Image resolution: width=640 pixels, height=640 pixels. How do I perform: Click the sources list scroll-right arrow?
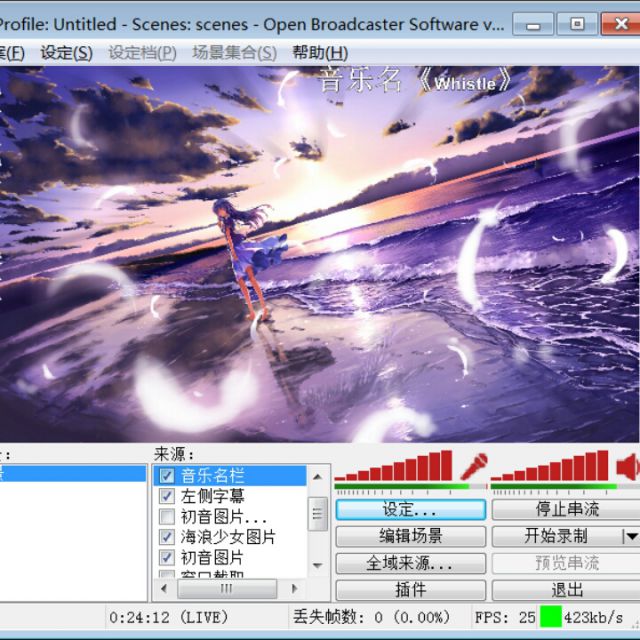[294, 589]
